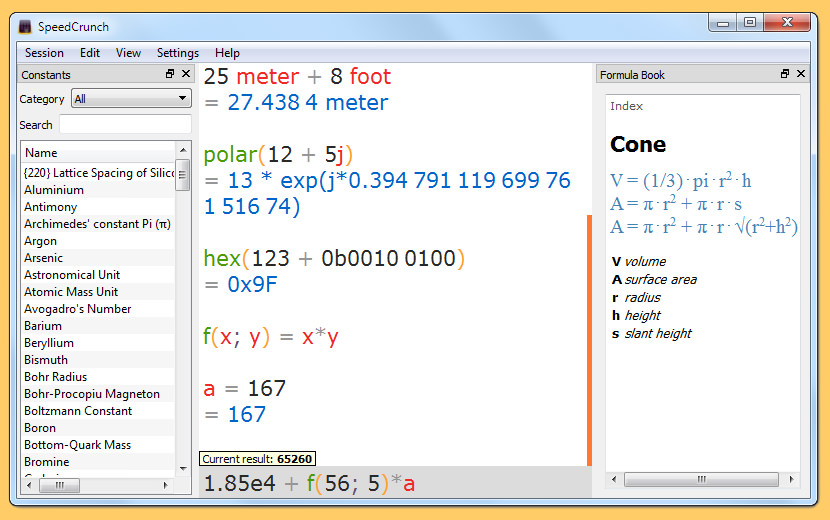Image resolution: width=830 pixels, height=520 pixels.
Task: Click the orange history scrollbar
Action: pos(589,340)
